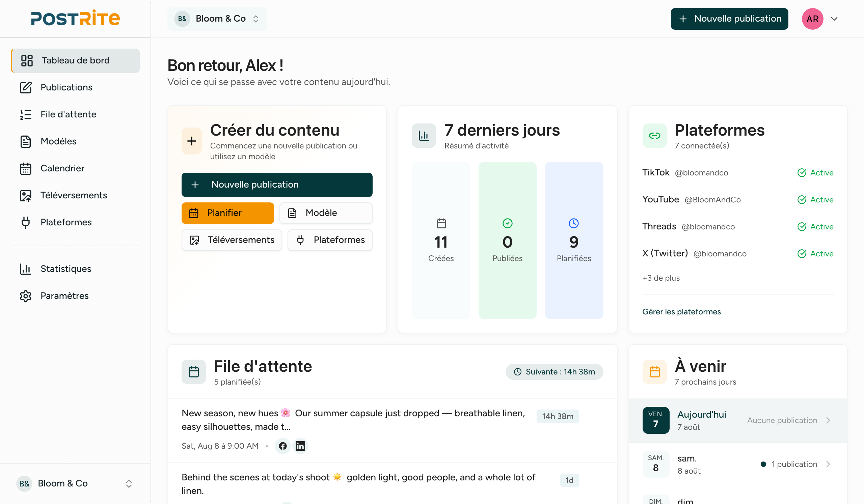Click the TikTok Active check icon
Viewport: 864px width, 504px height.
click(802, 173)
